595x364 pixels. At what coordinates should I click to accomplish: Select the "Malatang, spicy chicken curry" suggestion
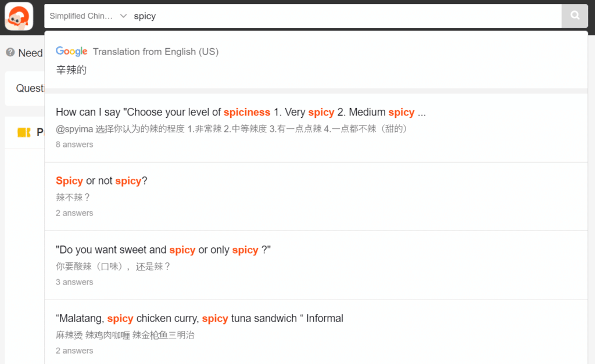[199, 318]
